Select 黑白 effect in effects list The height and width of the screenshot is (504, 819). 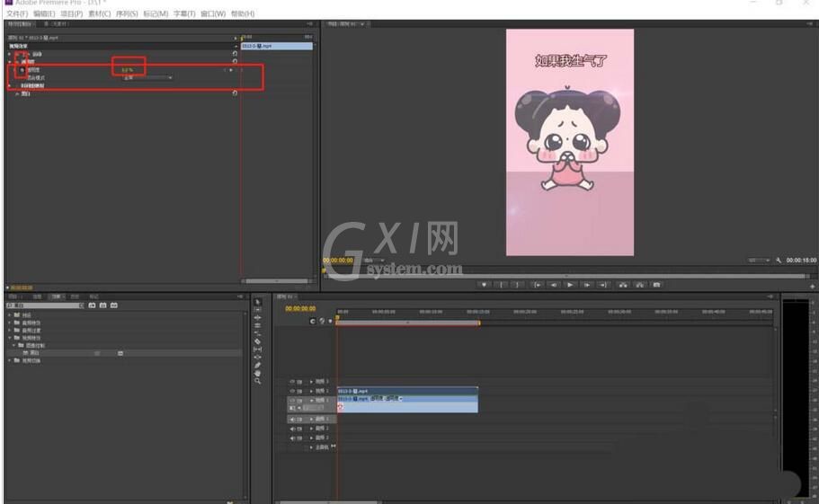pos(34,353)
